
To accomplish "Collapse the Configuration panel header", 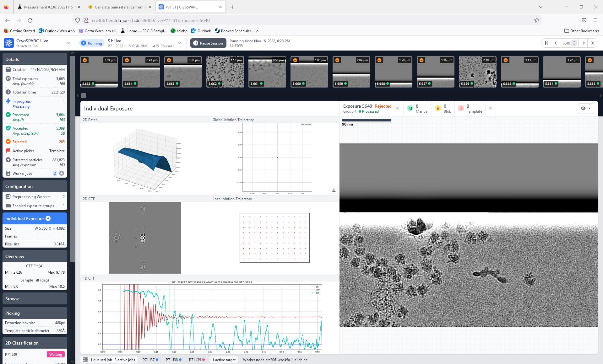I will point(35,186).
